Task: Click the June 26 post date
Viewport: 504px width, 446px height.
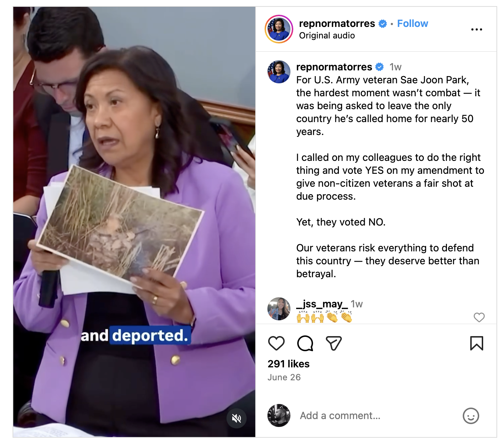Action: 284,377
